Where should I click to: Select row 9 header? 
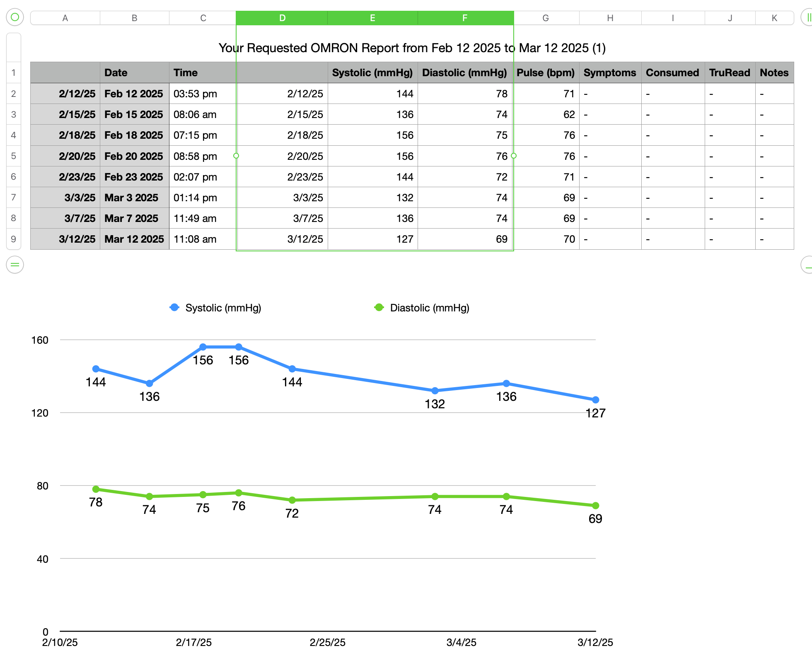click(x=14, y=239)
